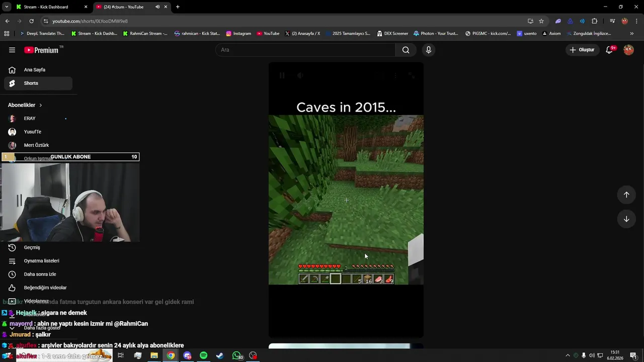644x362 pixels.
Task: Open the Chrome apps grid in the bookmarks bar
Action: (x=7, y=34)
